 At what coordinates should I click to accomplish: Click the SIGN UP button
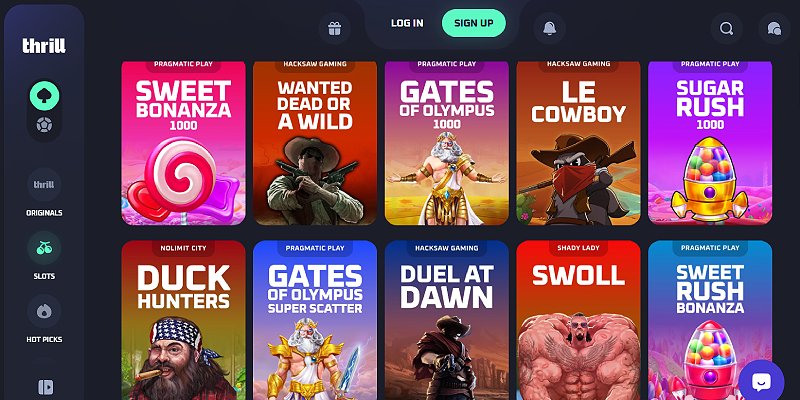click(473, 23)
